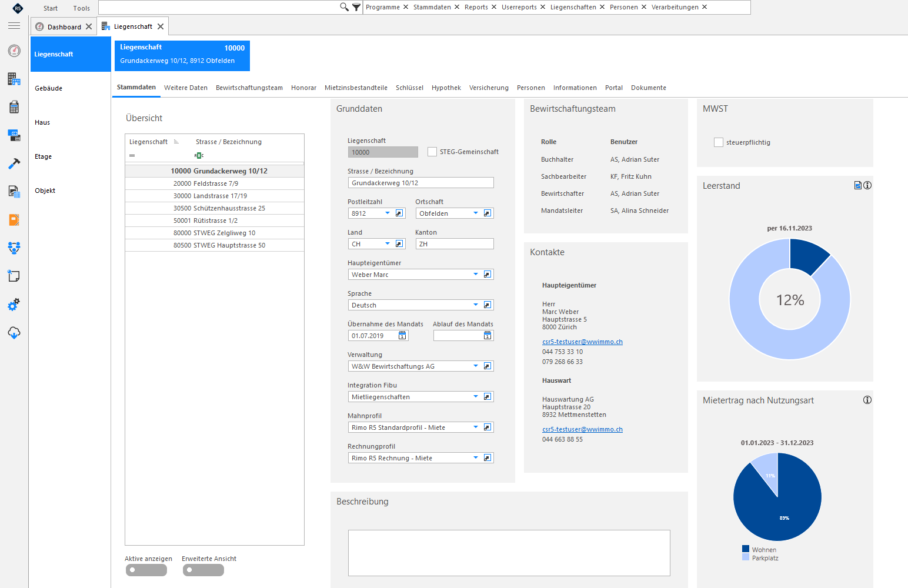Image resolution: width=908 pixels, height=588 pixels.
Task: Click the Hauswart email link
Action: click(x=582, y=429)
